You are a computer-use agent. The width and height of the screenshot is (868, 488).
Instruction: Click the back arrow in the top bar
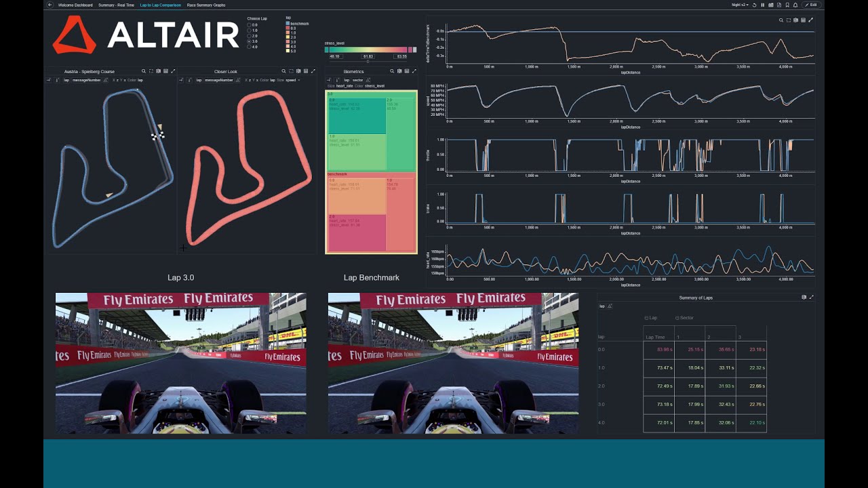coord(50,5)
